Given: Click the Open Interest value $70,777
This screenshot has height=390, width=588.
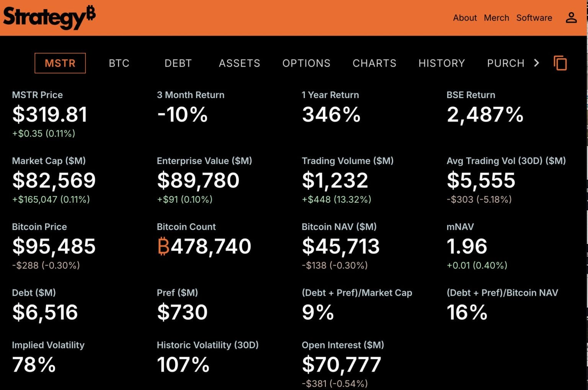Looking at the screenshot, I should click(x=341, y=364).
